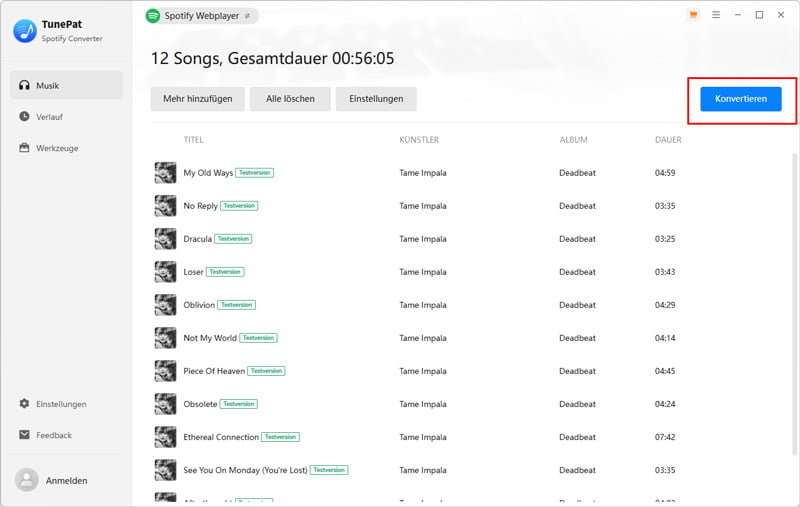
Task: Click the Testversion badge on Ethereal Connection
Action: 281,437
